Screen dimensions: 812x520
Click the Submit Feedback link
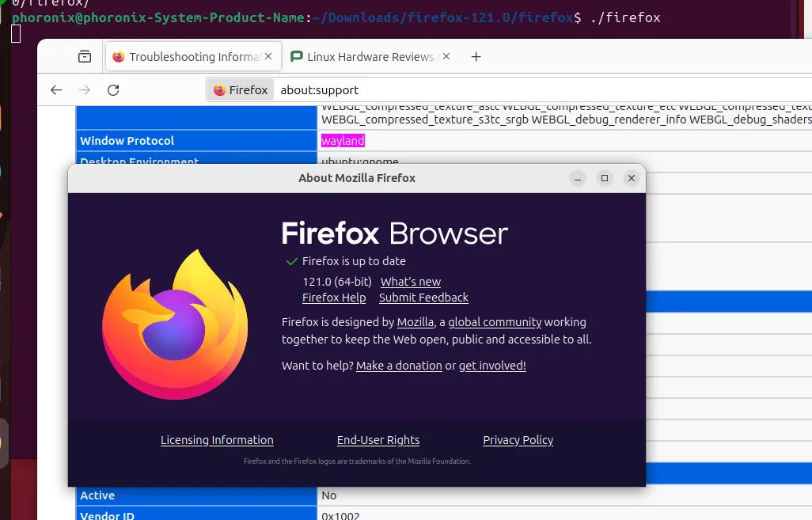(423, 298)
